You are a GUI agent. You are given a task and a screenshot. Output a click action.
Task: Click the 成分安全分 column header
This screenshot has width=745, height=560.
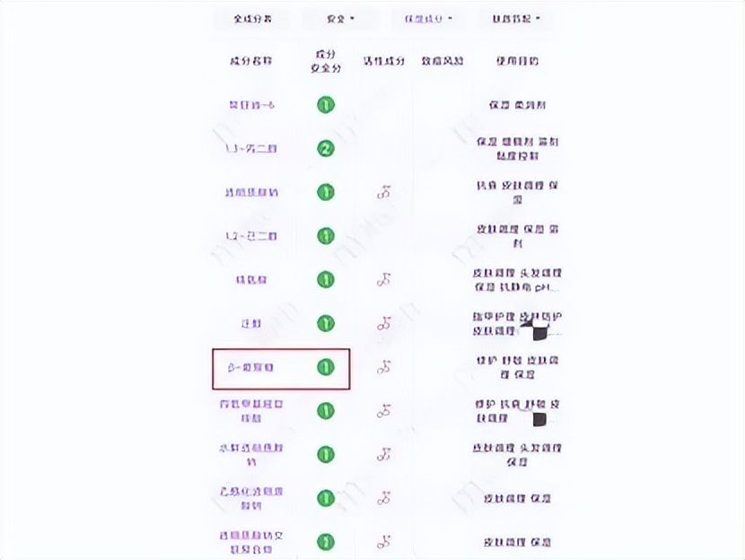pos(326,62)
